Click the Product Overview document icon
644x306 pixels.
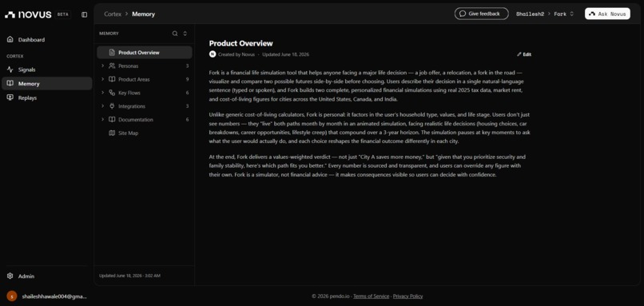pos(112,53)
